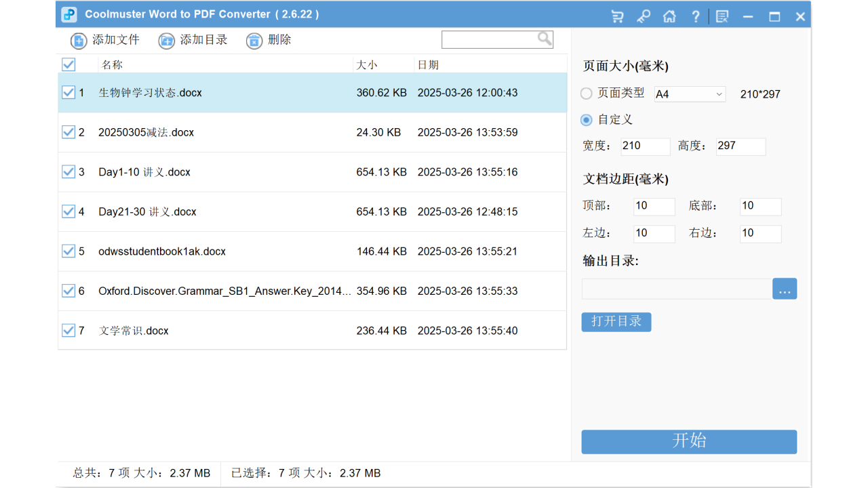Open the question mark help icon

coord(695,16)
